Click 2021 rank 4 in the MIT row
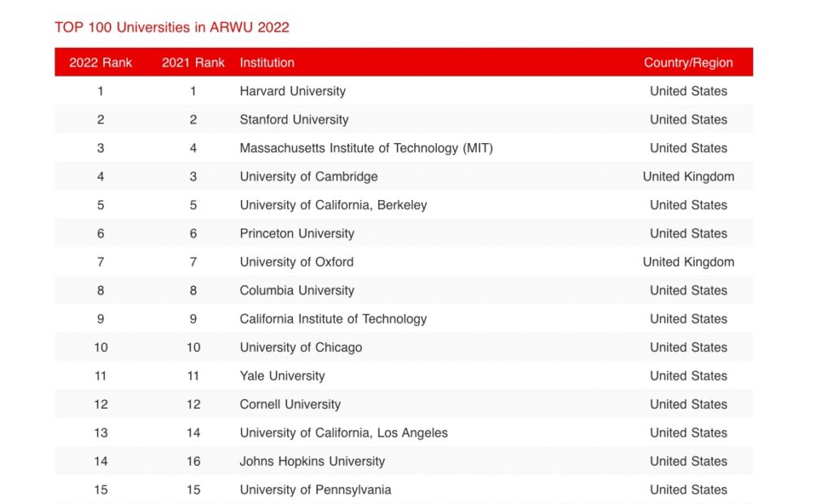Viewport: 833px width, 504px height. click(x=194, y=148)
